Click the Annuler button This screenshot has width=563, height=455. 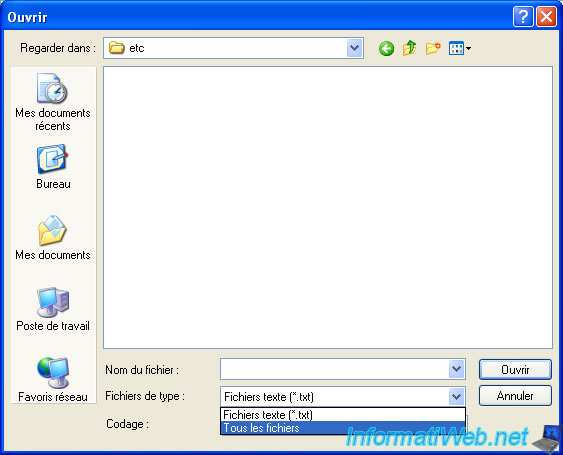pyautogui.click(x=515, y=396)
